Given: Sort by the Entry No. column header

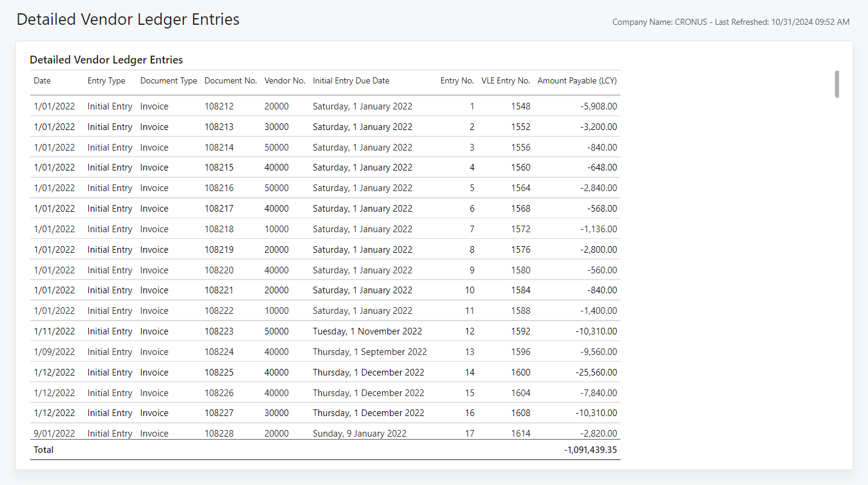Looking at the screenshot, I should tap(457, 80).
